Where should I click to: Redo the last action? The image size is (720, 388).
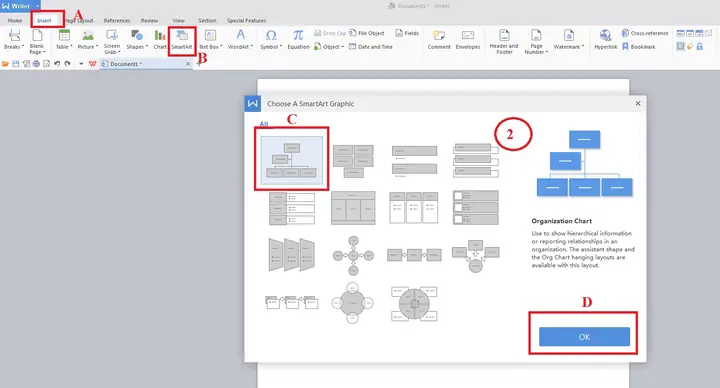(68, 64)
